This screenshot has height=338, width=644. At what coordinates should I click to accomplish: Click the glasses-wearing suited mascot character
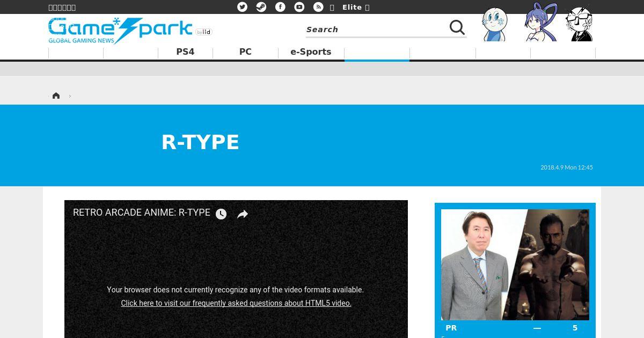coord(580,24)
